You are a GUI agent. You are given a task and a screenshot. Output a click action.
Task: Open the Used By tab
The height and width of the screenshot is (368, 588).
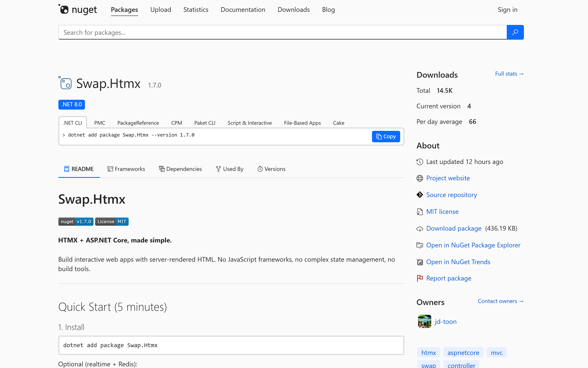coord(230,169)
